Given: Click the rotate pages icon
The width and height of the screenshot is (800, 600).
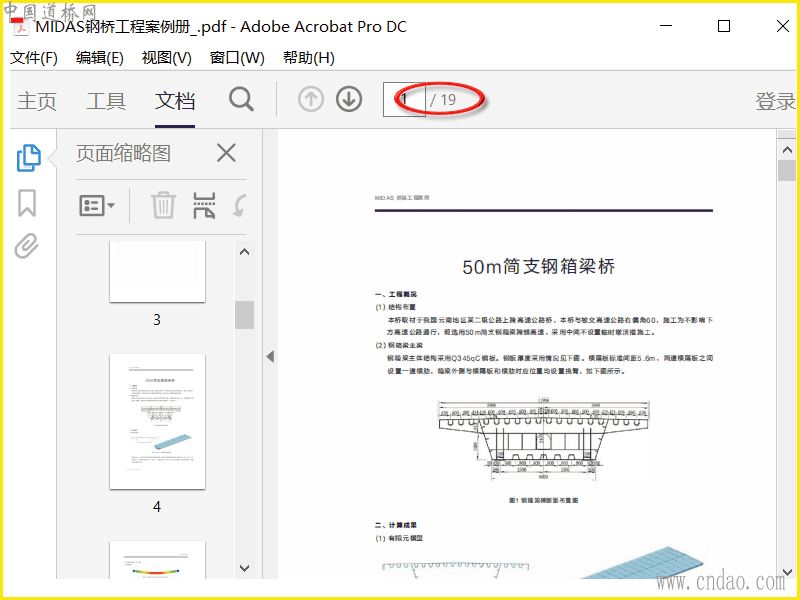Looking at the screenshot, I should point(240,206).
